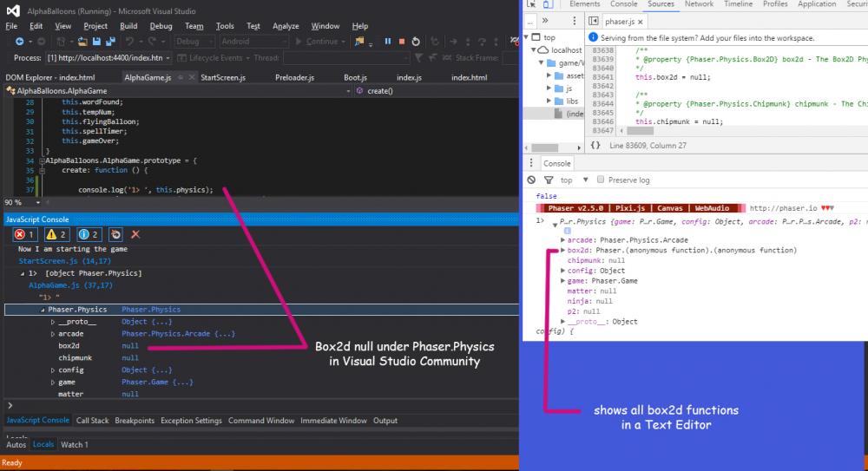This screenshot has width=868, height=471.
Task: Open the Exception Settings tab
Action: 191,421
